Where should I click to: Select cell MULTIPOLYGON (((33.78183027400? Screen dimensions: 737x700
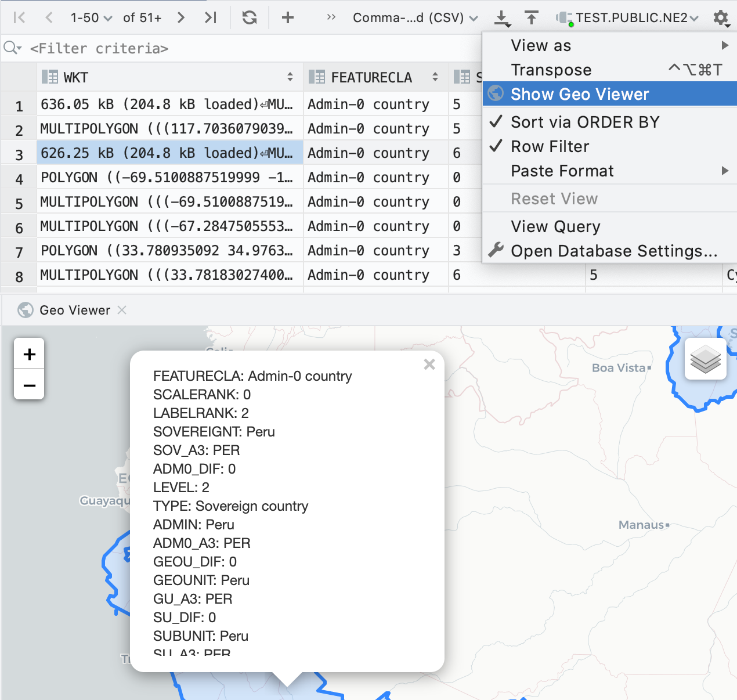[170, 275]
